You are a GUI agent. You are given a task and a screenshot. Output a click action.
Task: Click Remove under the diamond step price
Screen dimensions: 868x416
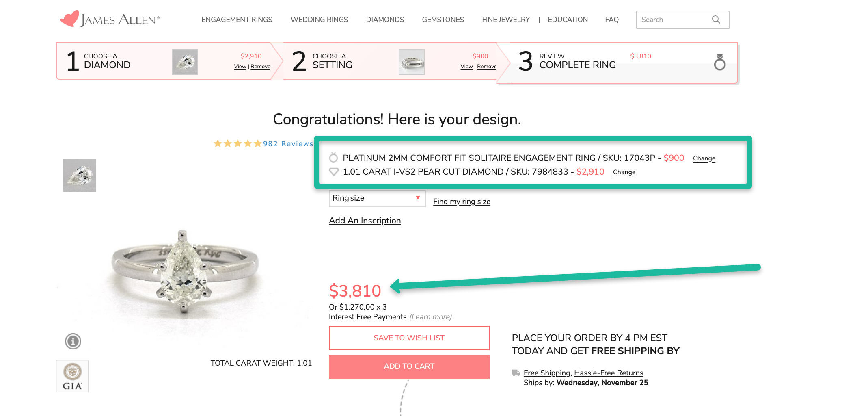click(x=260, y=67)
